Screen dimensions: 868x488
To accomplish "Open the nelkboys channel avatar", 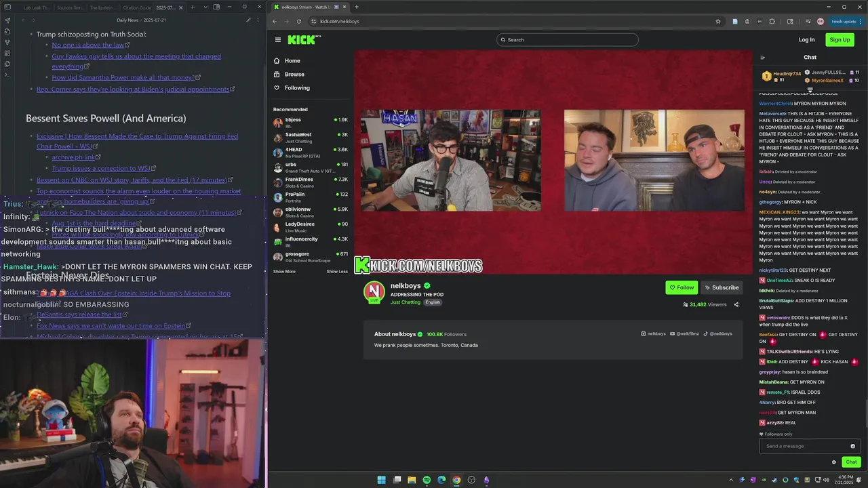I will (x=374, y=292).
